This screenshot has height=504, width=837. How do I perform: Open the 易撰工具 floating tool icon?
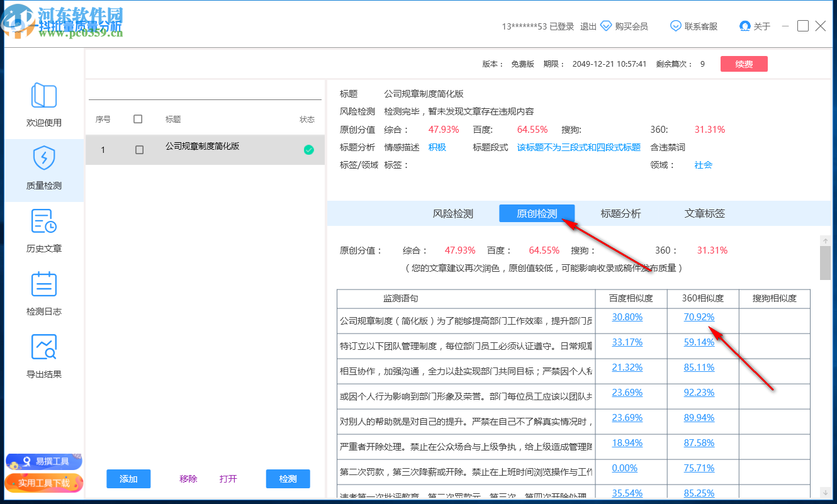click(43, 461)
